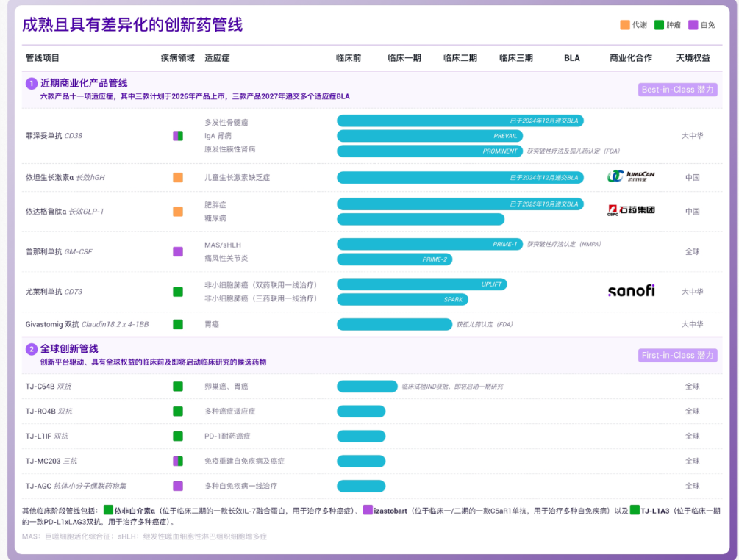Select the 商业化合作 column header
The width and height of the screenshot is (739, 560).
pos(630,57)
